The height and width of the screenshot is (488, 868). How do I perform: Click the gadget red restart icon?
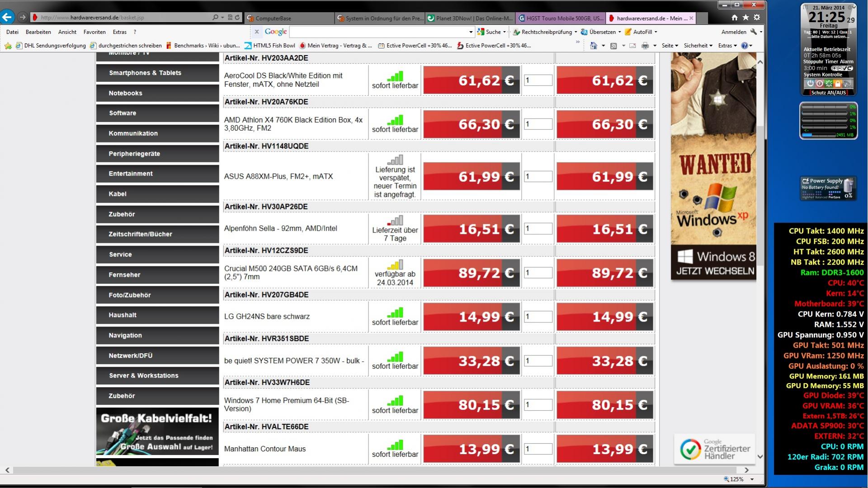click(819, 84)
